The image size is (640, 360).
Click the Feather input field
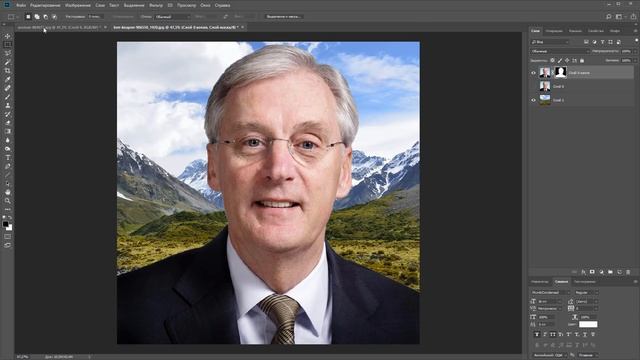[x=96, y=17]
